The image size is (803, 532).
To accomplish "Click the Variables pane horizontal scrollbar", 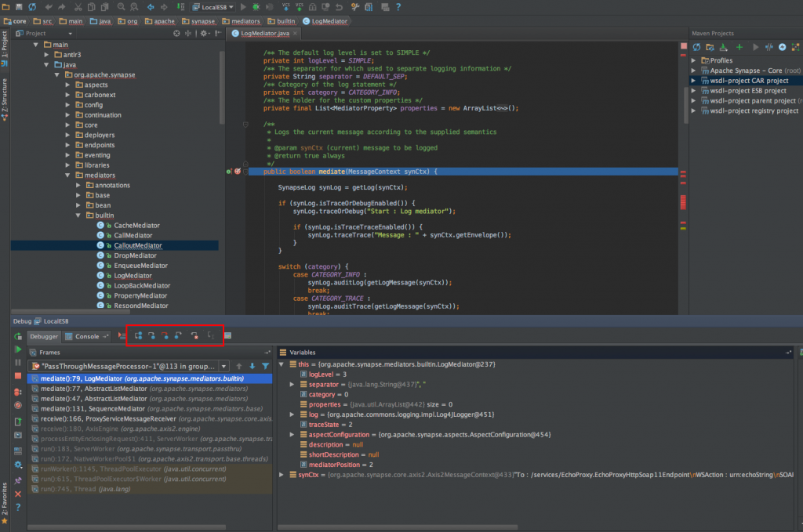I will [398, 527].
